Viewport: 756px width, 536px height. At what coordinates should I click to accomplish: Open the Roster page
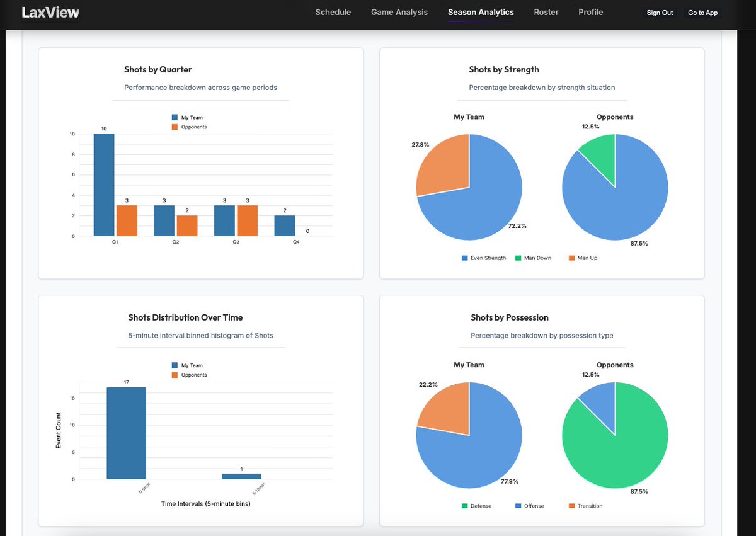pyautogui.click(x=546, y=12)
